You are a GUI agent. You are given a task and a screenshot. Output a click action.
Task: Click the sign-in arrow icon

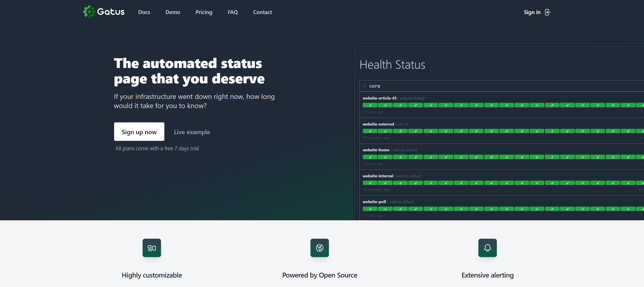coord(548,12)
